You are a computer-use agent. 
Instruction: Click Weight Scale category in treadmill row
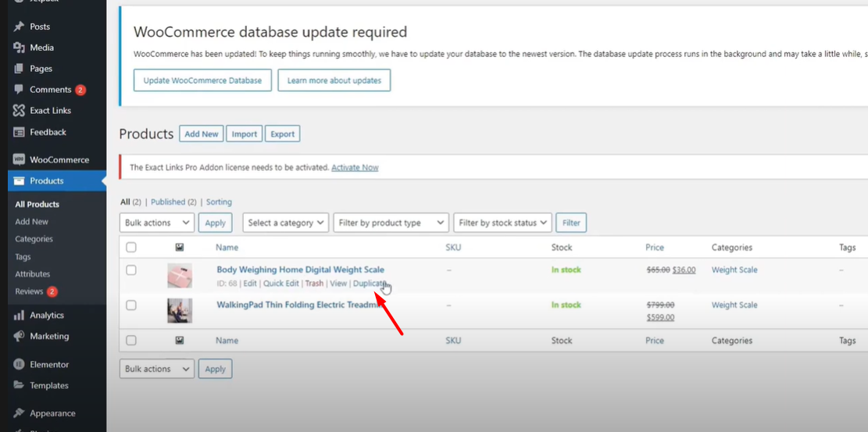(734, 305)
